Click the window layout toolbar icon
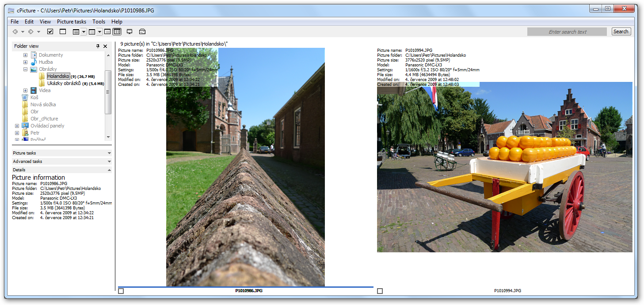This screenshot has width=644, height=305. (76, 31)
